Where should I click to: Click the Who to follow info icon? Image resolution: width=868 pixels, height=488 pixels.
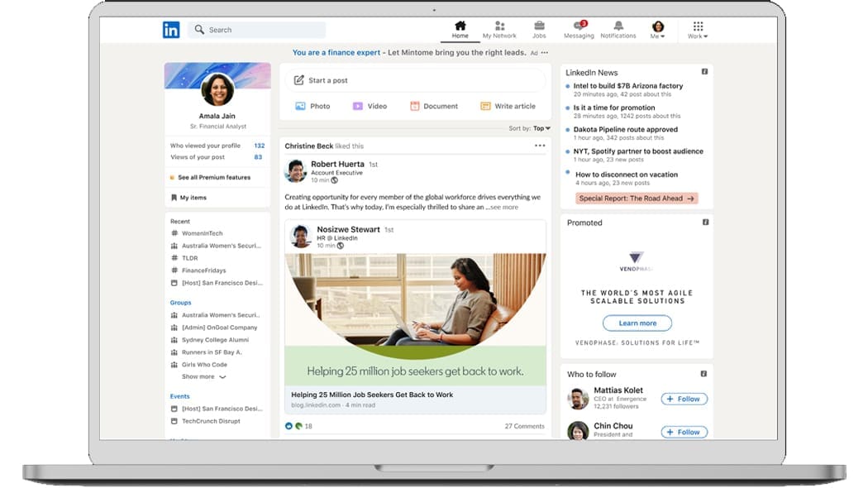tap(703, 374)
